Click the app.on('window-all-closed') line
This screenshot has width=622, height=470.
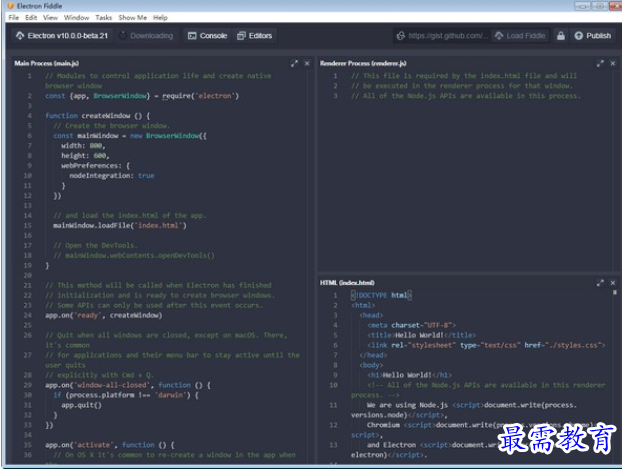[128, 385]
